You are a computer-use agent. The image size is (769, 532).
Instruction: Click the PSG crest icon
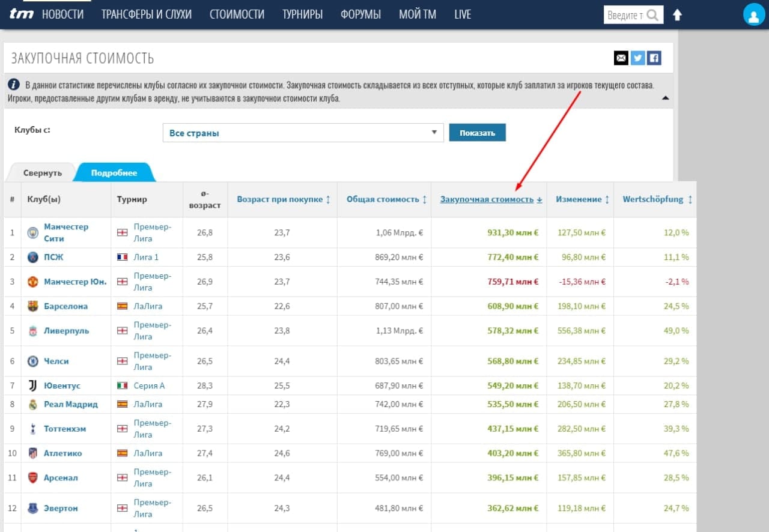tap(32, 257)
